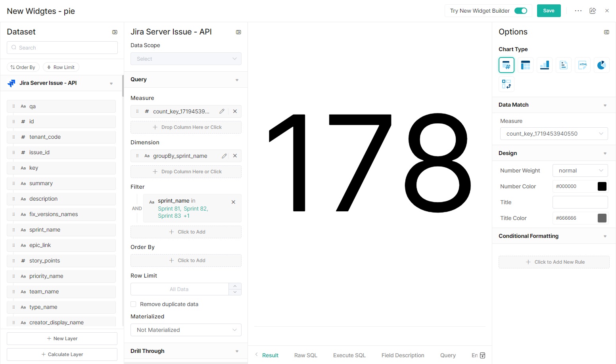Remove the groupBy_sprint_name dimension
616x364 pixels.
click(x=235, y=156)
